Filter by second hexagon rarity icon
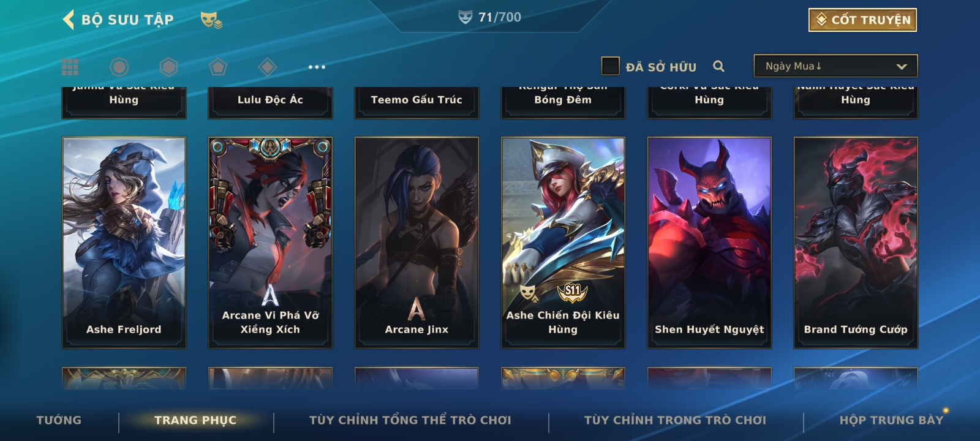The height and width of the screenshot is (441, 980). tap(168, 67)
